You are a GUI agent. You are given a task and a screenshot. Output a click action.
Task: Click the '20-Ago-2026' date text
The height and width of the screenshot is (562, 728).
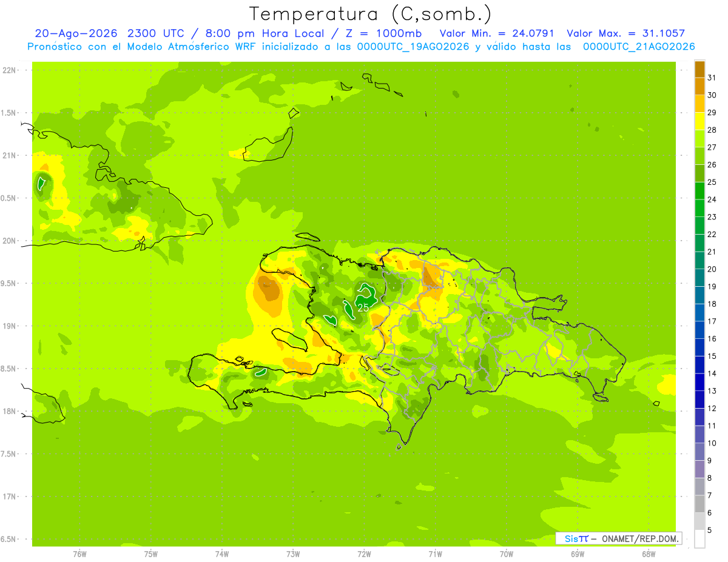[x=76, y=33]
